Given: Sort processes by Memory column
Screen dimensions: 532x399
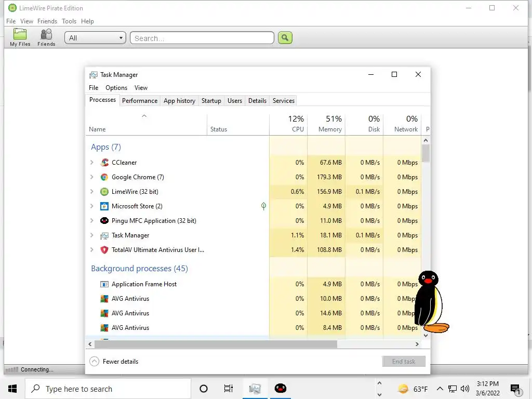Looking at the screenshot, I should pyautogui.click(x=326, y=124).
